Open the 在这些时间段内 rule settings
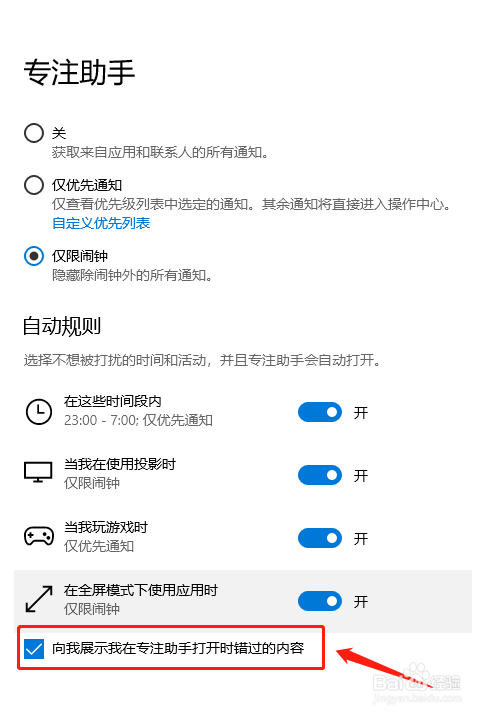 coord(113,401)
